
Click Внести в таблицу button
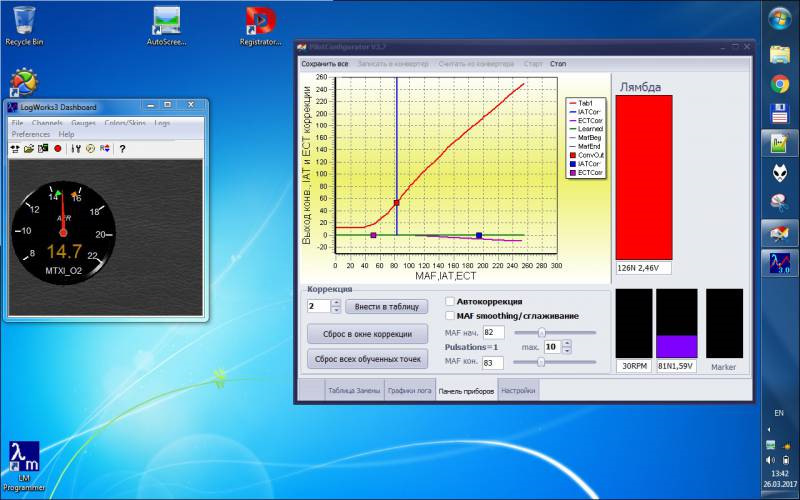coord(387,307)
